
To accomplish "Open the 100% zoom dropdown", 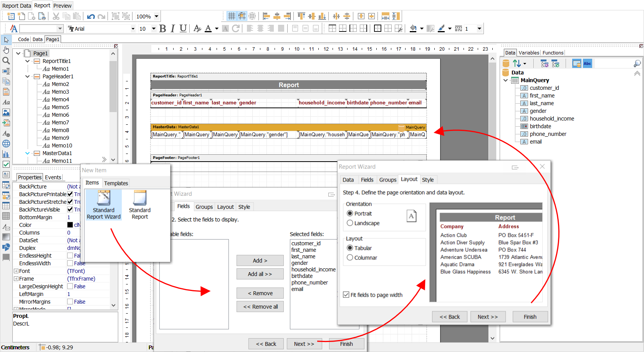I will click(x=156, y=17).
